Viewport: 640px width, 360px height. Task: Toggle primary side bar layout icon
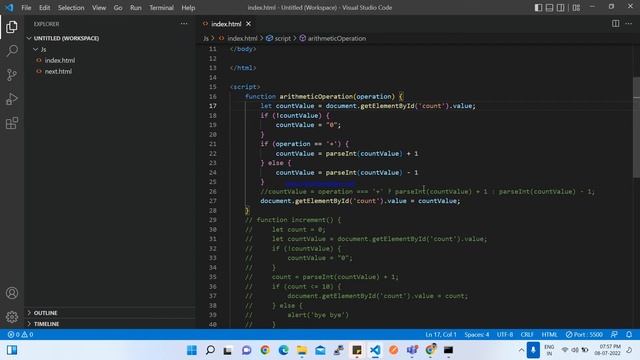click(538, 7)
